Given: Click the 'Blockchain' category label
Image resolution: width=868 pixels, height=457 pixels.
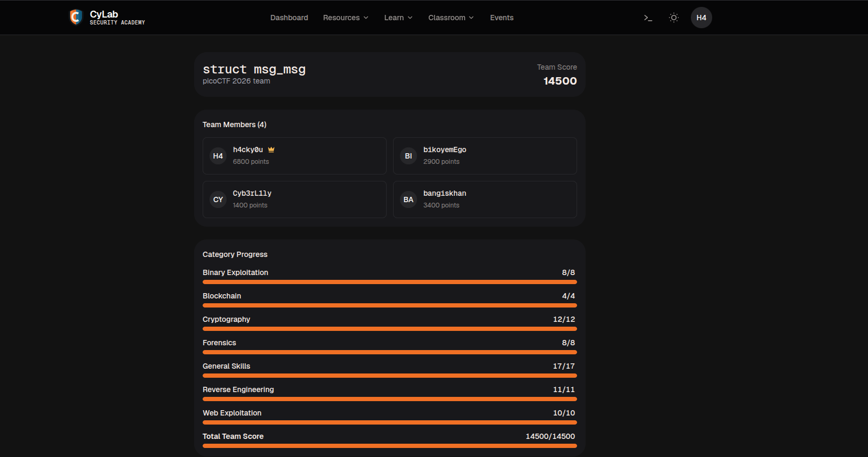Looking at the screenshot, I should (222, 296).
